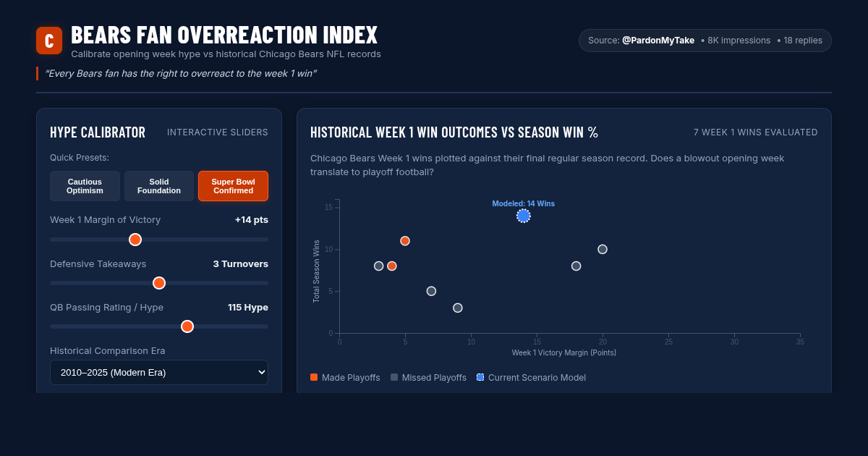Click the '115 Hype' value

[x=248, y=308]
